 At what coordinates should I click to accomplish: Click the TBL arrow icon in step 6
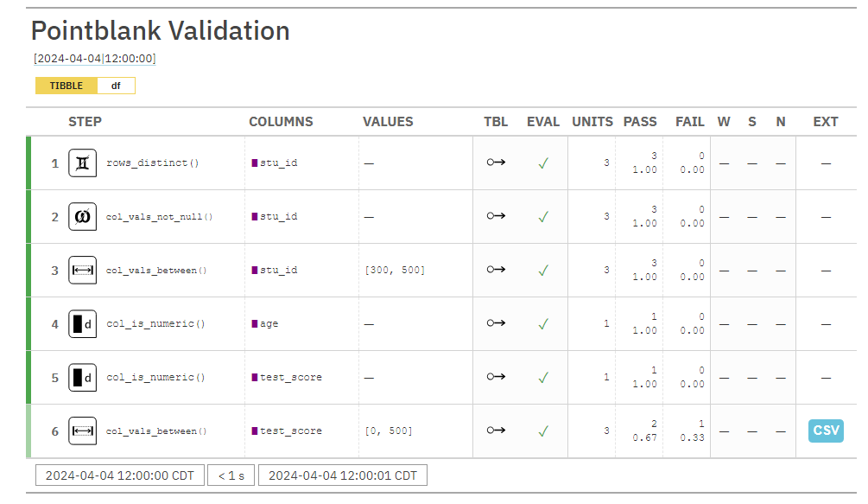click(x=496, y=431)
